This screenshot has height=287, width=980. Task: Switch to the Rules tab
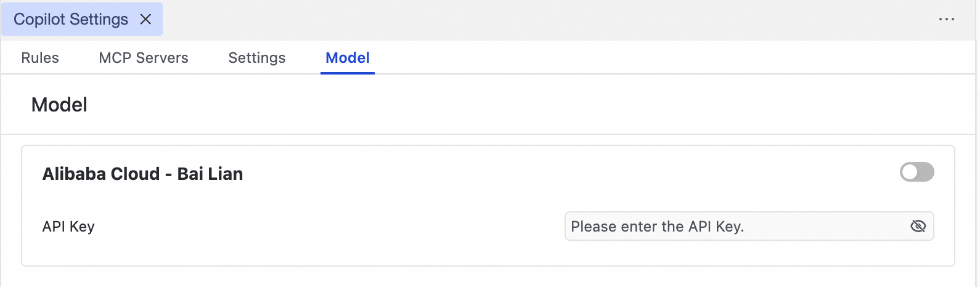(x=40, y=58)
